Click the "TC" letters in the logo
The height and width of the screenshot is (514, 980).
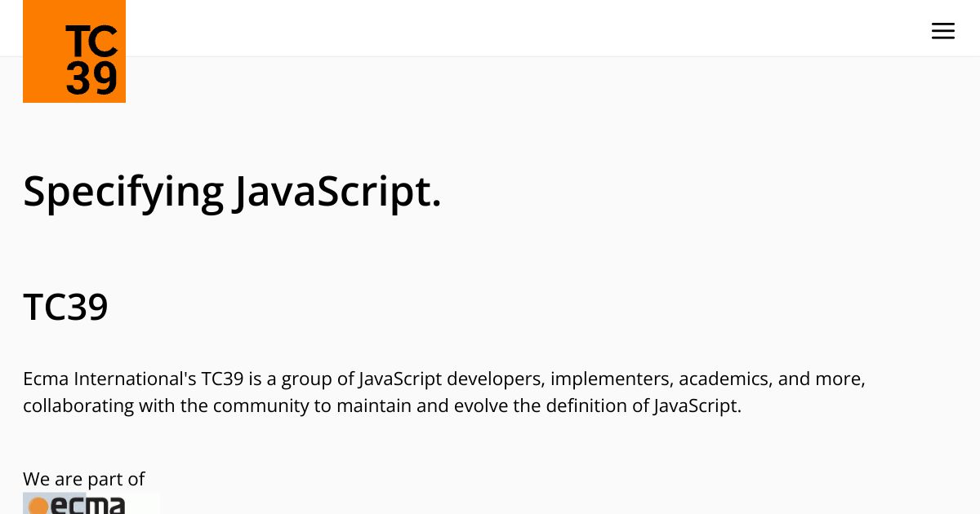pos(91,42)
